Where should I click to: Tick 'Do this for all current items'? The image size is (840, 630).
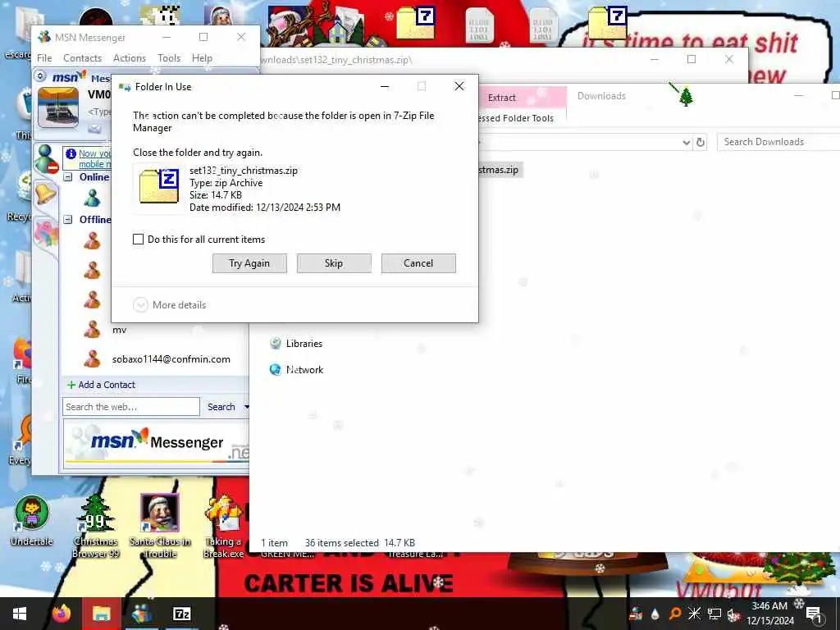point(138,240)
